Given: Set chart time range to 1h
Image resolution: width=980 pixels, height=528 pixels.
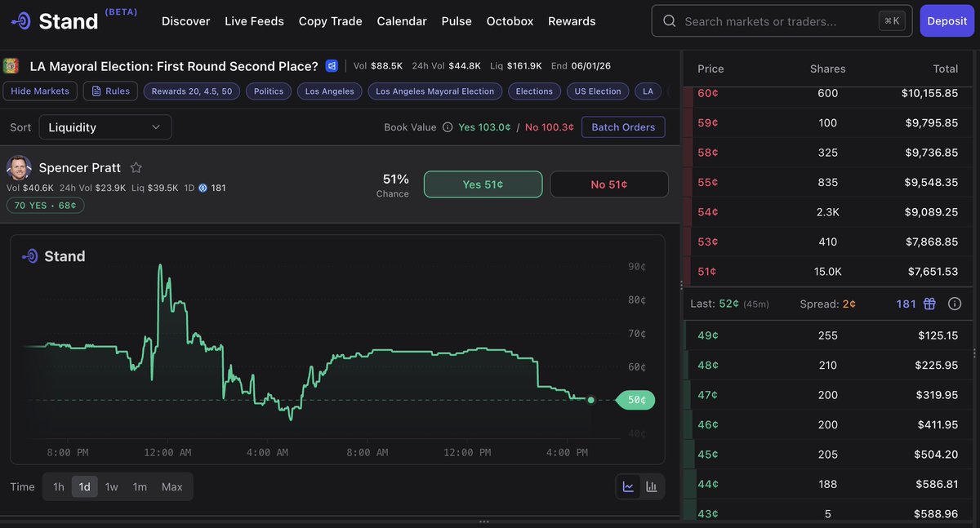Looking at the screenshot, I should click(59, 486).
